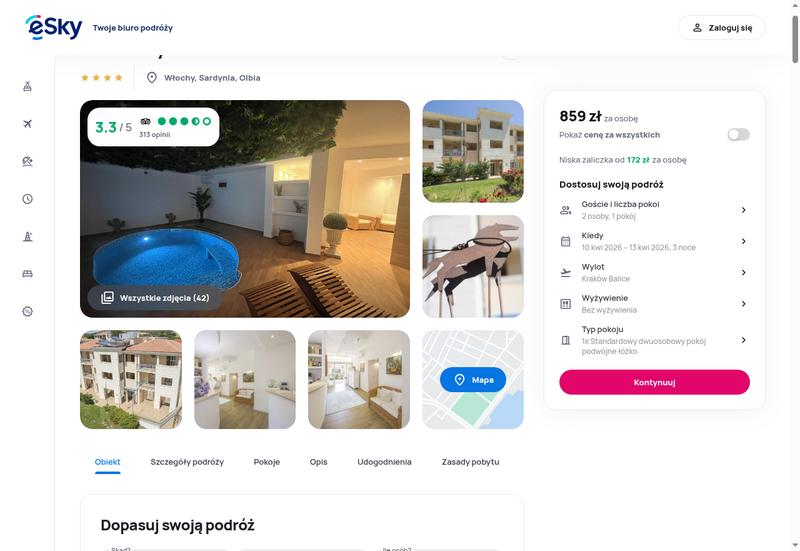Open flights via the airplane sidebar icon

pos(28,124)
